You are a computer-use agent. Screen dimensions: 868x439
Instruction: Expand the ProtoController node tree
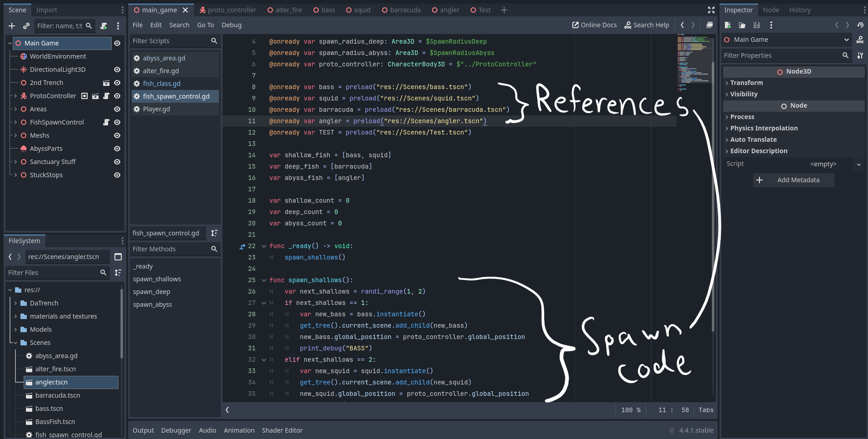tap(15, 96)
